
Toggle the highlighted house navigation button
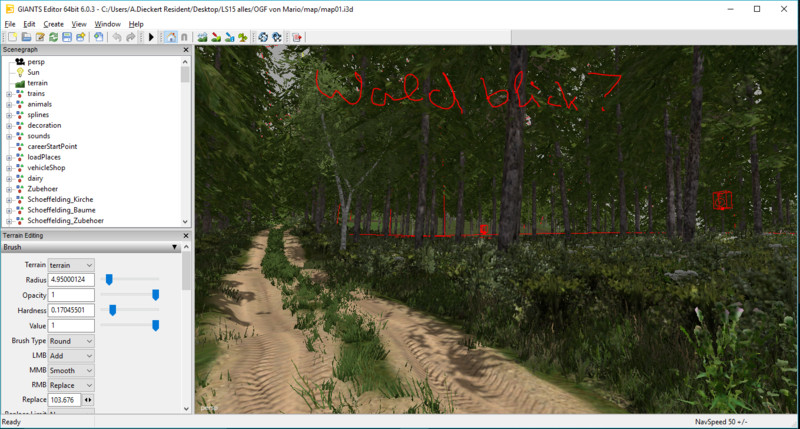(x=170, y=37)
